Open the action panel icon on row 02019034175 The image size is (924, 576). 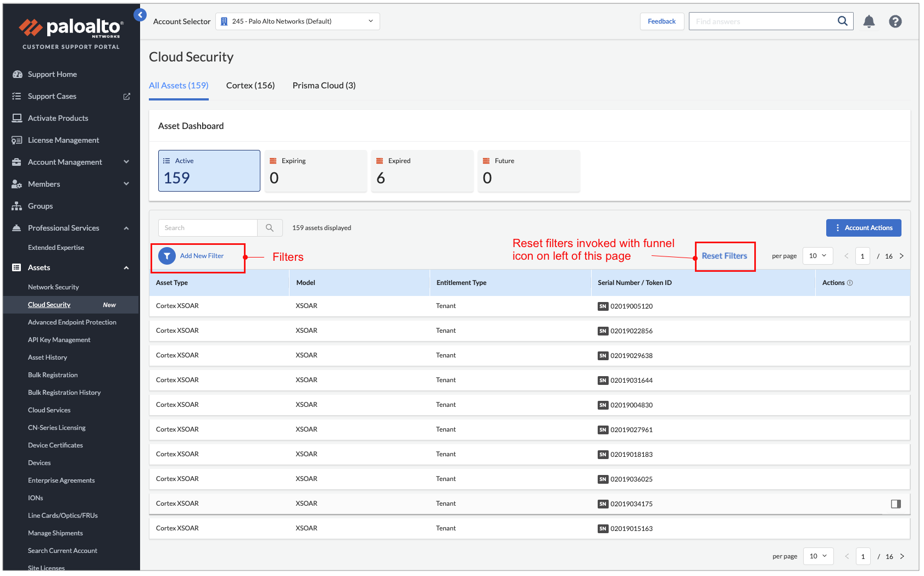pos(895,504)
